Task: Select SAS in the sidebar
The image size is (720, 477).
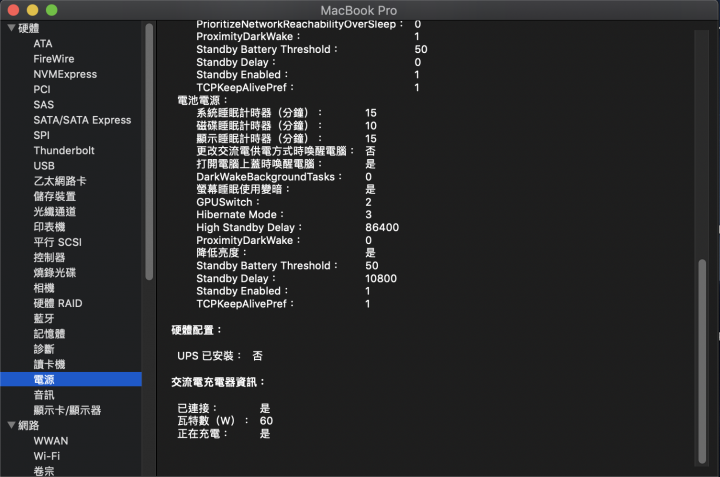Action: tap(44, 105)
